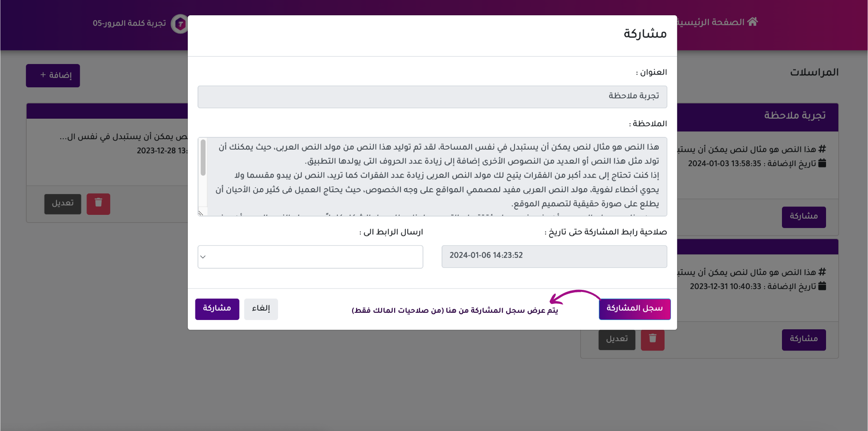Viewport: 868px width, 431px height.
Task: Click the calendar icon next to 2023-12-31 date
Action: click(x=822, y=286)
